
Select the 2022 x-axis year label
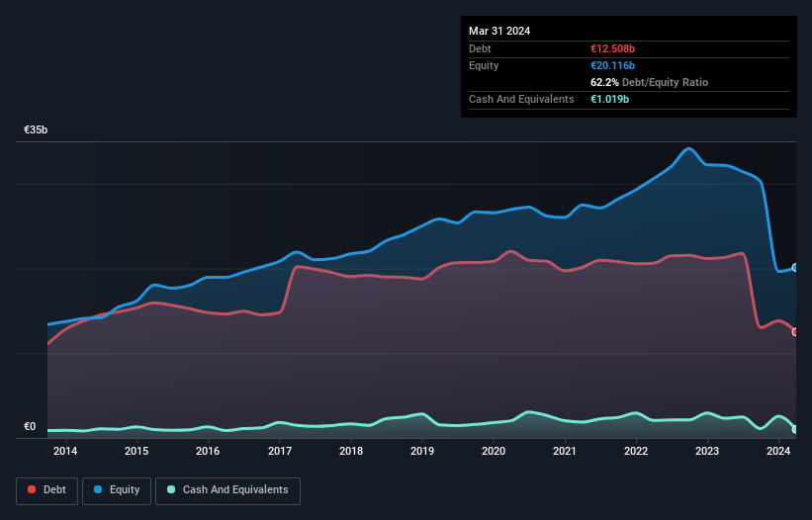(x=636, y=452)
